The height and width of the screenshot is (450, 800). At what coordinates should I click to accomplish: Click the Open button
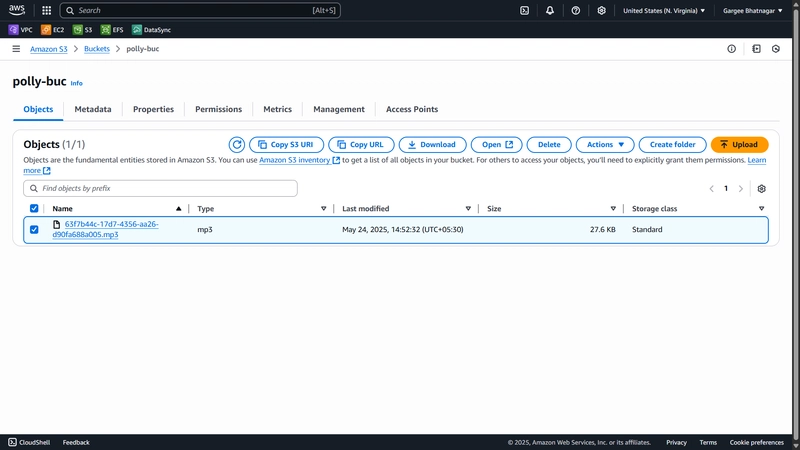496,144
